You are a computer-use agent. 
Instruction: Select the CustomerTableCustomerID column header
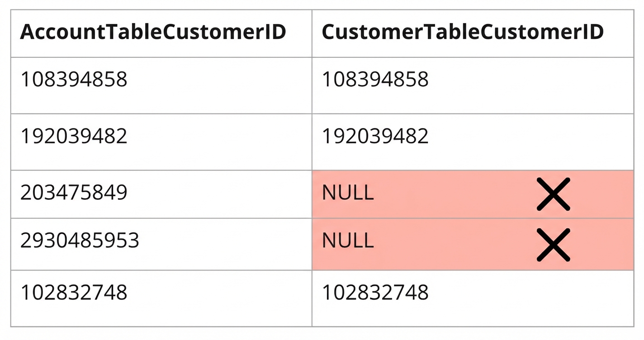click(463, 33)
